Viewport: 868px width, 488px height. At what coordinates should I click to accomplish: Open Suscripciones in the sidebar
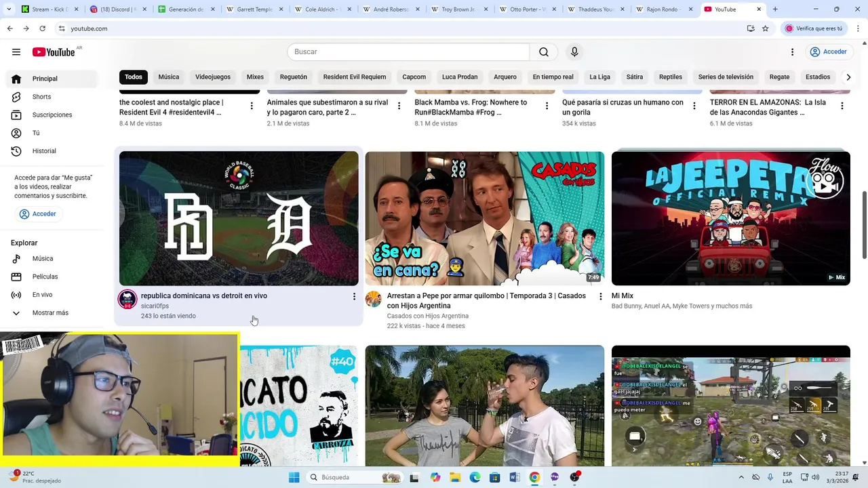coord(53,115)
